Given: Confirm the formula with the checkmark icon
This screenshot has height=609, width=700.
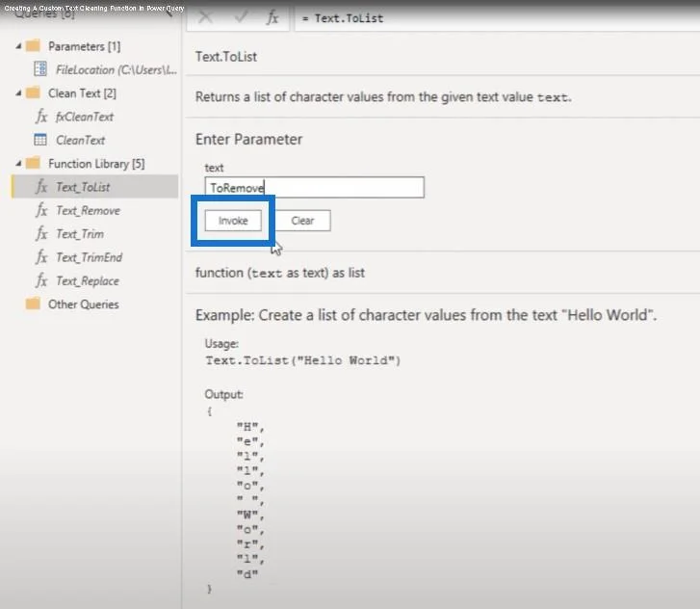Looking at the screenshot, I should coord(242,18).
